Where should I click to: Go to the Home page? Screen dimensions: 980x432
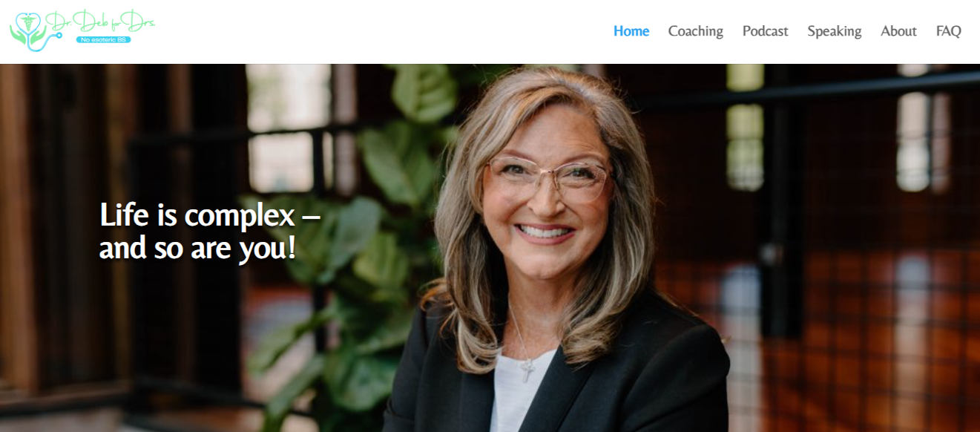click(x=631, y=31)
